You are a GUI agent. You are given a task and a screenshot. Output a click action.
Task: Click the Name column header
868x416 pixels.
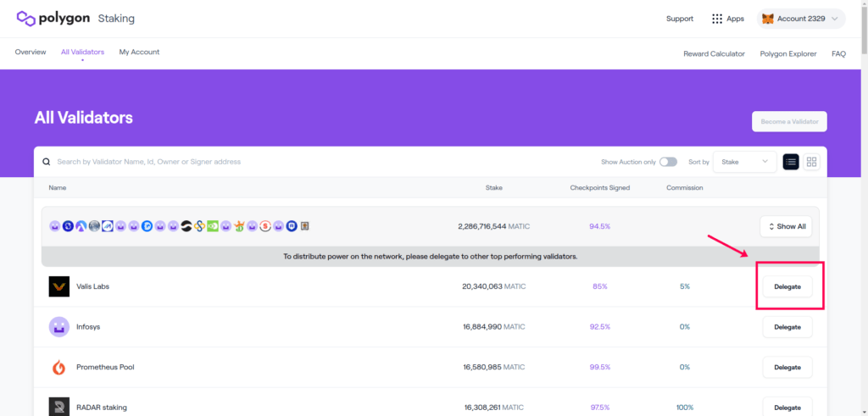(58, 187)
